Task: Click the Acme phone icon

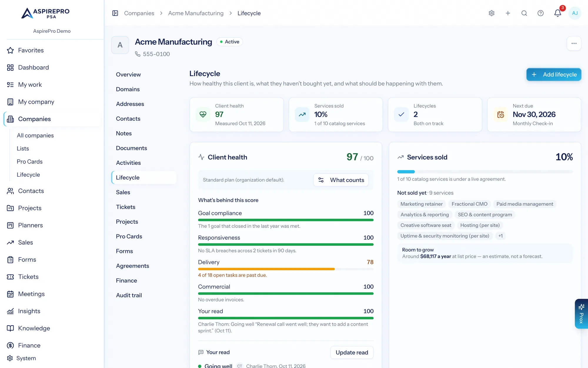Action: coord(138,54)
